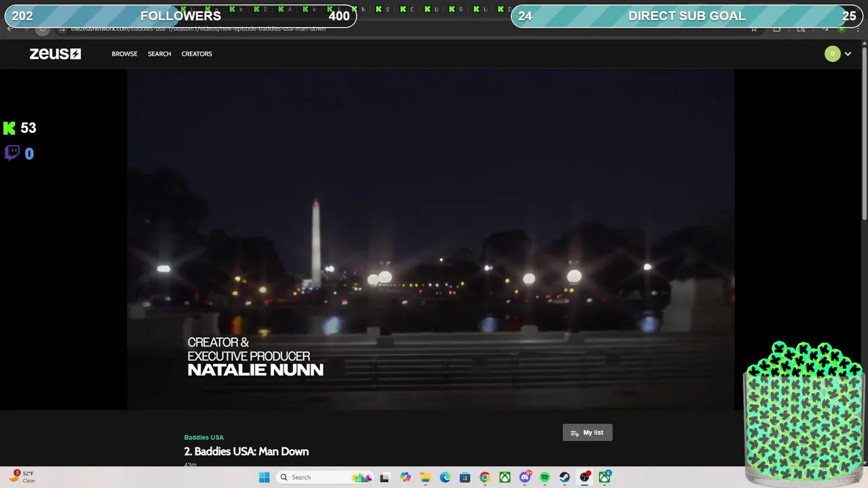Open the weather widget showing 52°F
Screen dimensions: 868x488
click(22, 477)
